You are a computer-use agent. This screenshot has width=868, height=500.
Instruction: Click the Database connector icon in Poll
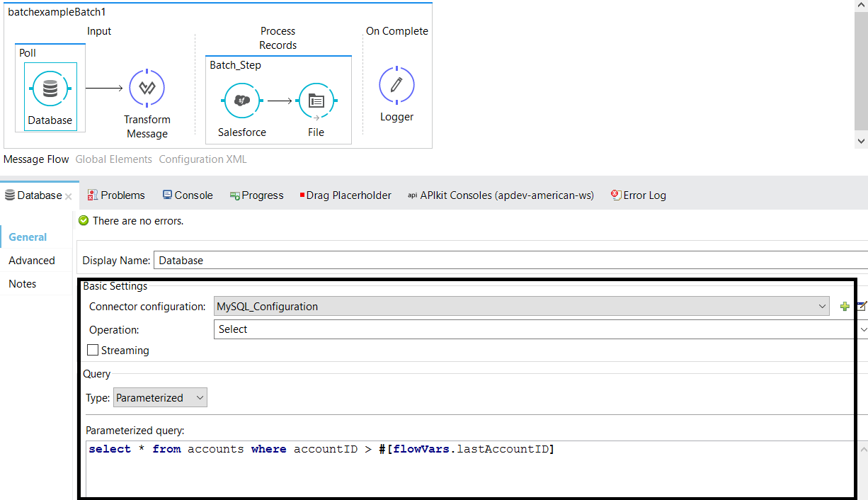(x=50, y=89)
